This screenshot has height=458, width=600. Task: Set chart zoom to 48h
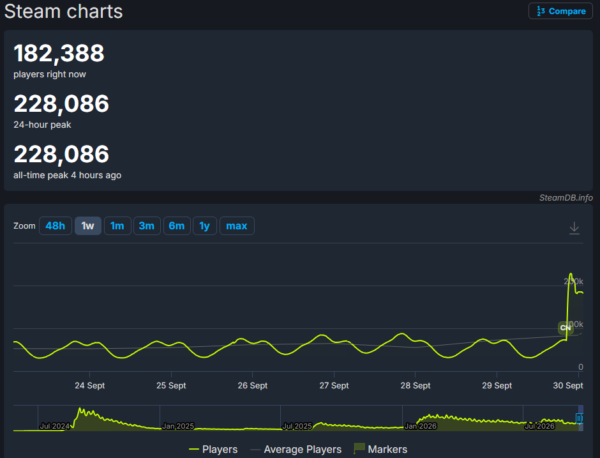coord(55,226)
